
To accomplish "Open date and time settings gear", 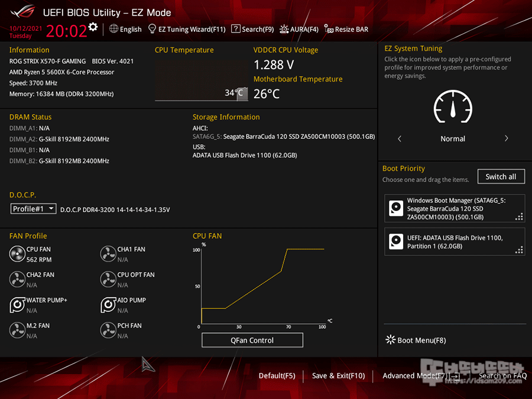I will pyautogui.click(x=93, y=27).
